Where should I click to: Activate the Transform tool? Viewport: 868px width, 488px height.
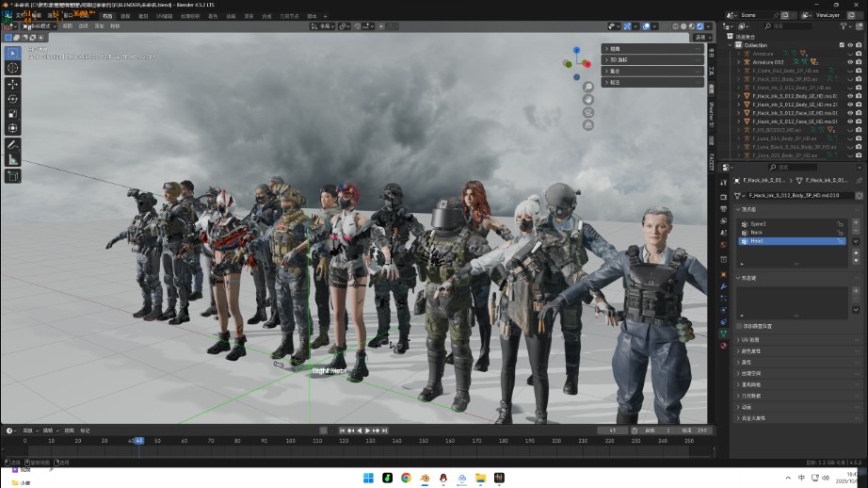pos(13,128)
